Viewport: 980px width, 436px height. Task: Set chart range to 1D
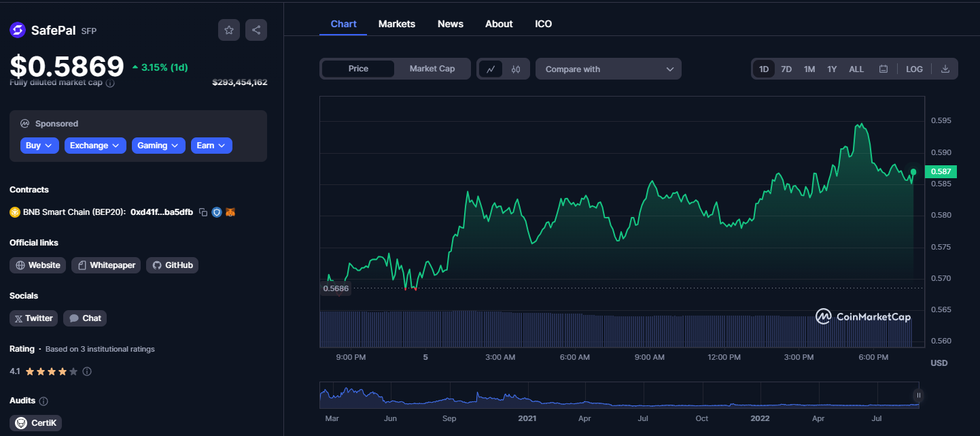pyautogui.click(x=764, y=69)
